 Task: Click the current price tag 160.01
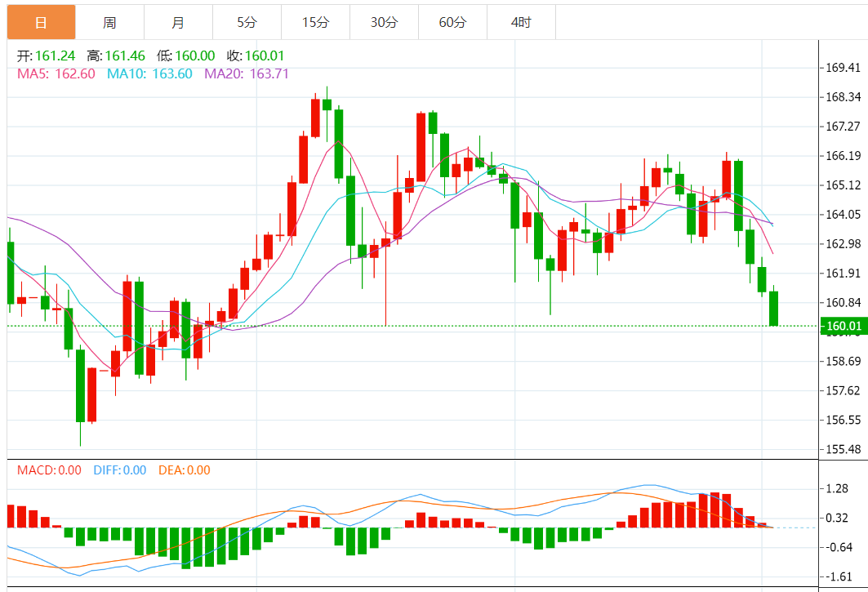point(844,326)
